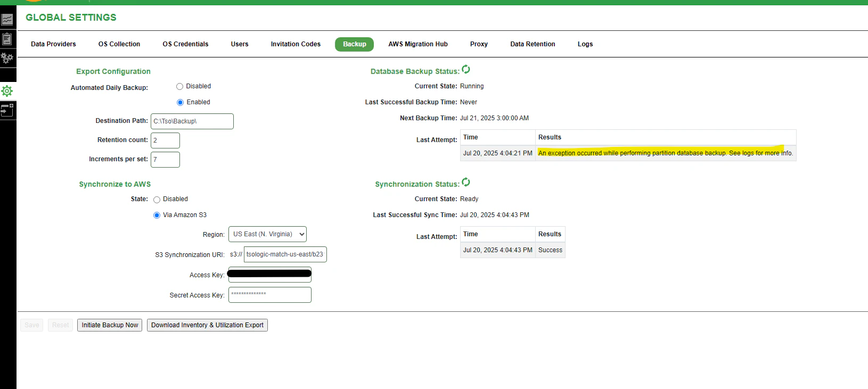Click the Increments per set field
Screen dimensions: 868x389
[165, 160]
